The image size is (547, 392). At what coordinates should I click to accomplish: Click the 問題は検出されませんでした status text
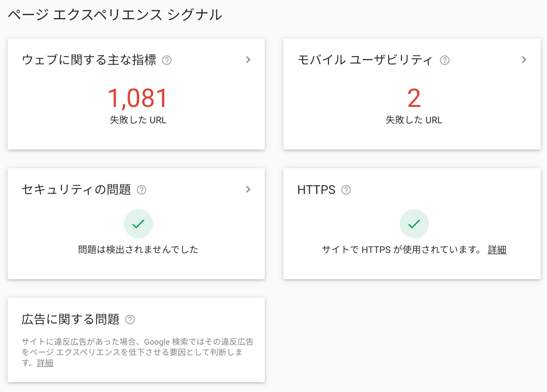click(138, 249)
